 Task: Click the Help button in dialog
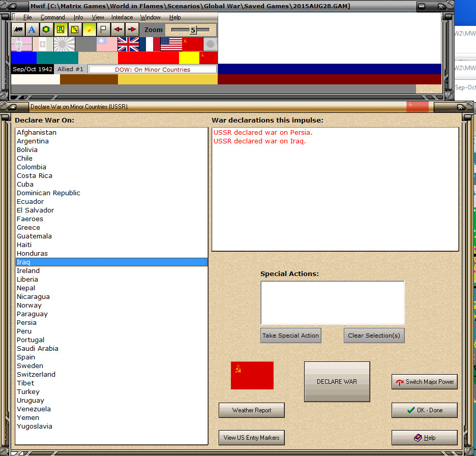tap(425, 438)
